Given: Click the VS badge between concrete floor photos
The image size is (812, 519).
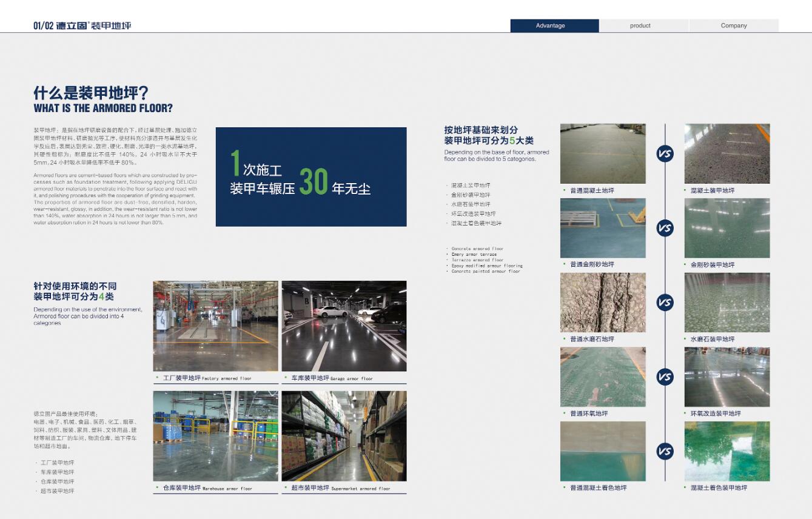Looking at the screenshot, I should pyautogui.click(x=665, y=154).
